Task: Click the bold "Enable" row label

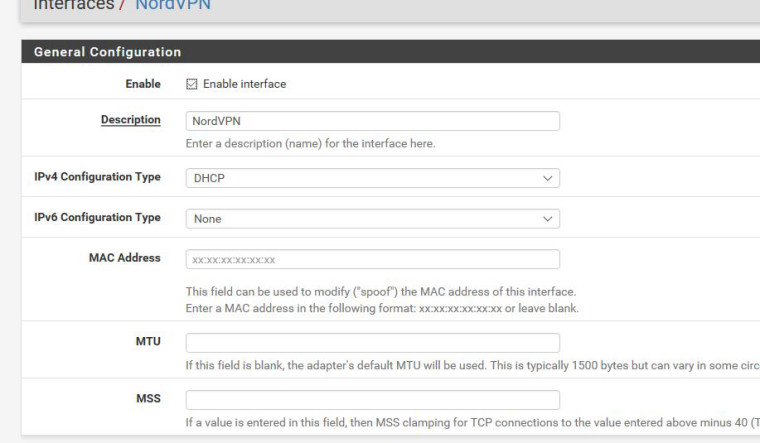Action: tap(143, 84)
